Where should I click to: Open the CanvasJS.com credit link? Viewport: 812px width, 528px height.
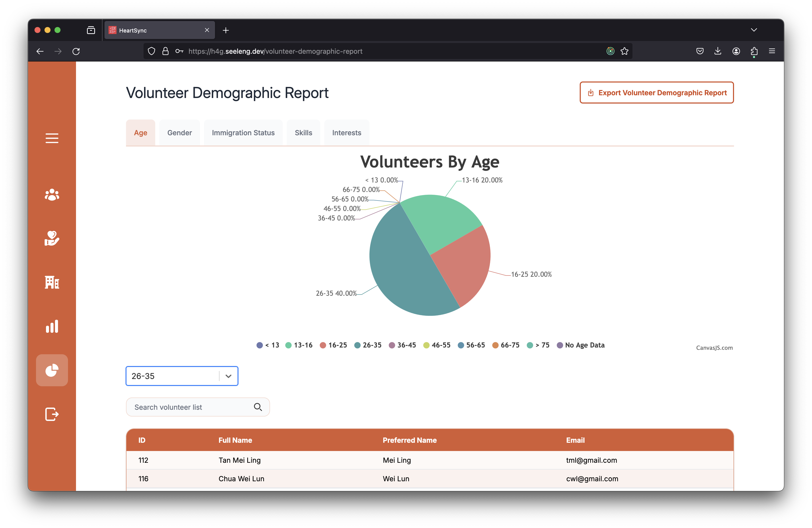click(714, 347)
